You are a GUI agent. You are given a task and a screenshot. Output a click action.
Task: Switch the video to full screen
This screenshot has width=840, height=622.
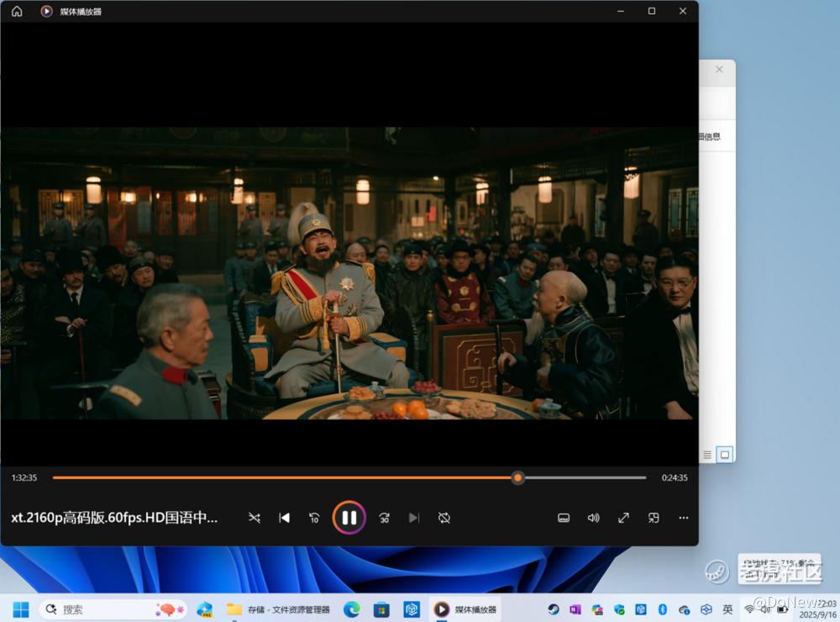[x=623, y=518]
